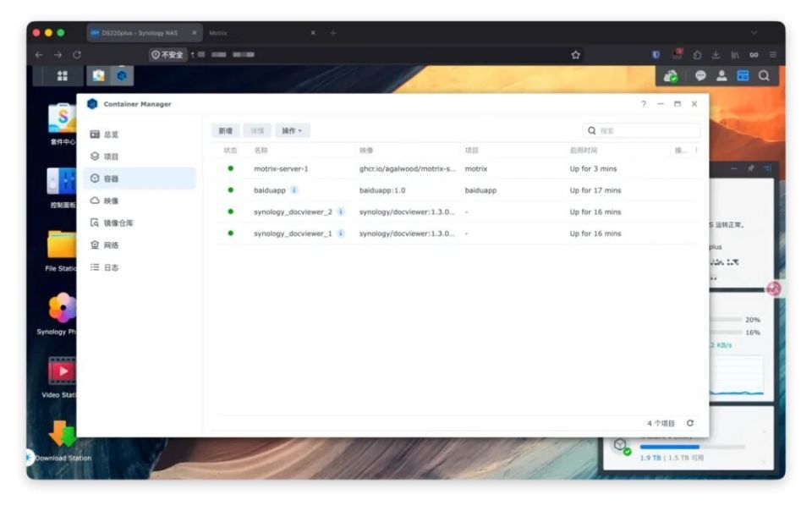
Task: Expand the 操作 action dropdown
Action: tap(292, 130)
